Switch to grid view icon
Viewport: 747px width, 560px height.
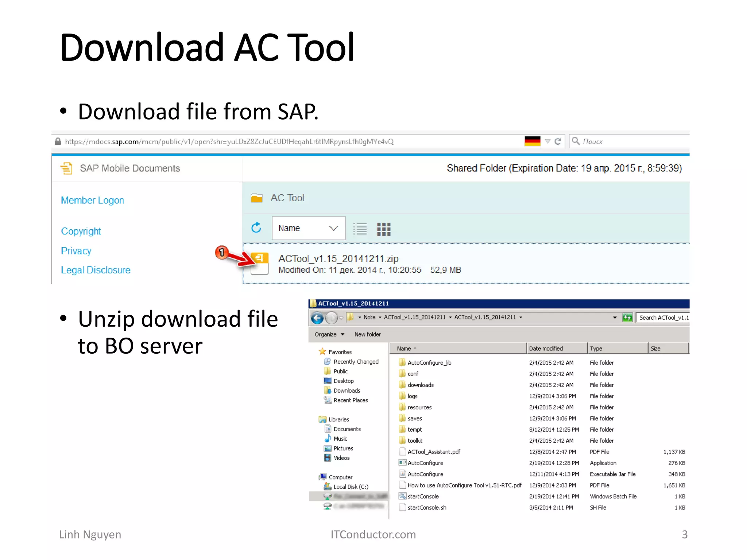click(384, 229)
